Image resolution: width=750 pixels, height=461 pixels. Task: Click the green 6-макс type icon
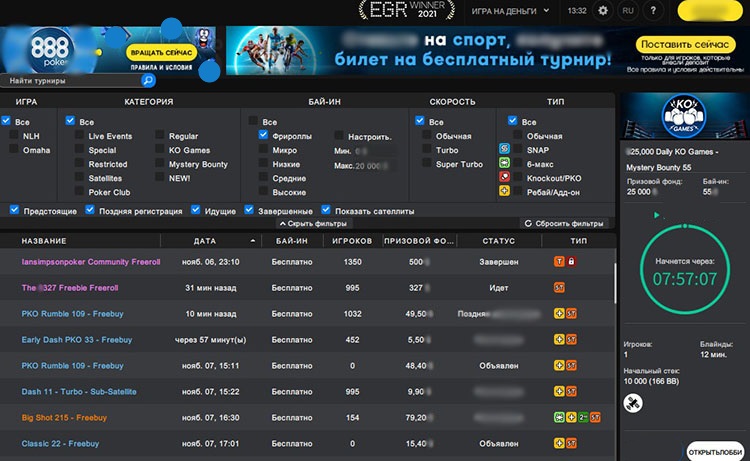tap(504, 163)
